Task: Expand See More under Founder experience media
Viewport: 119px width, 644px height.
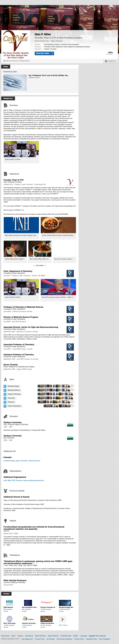Action: [x=40, y=265]
